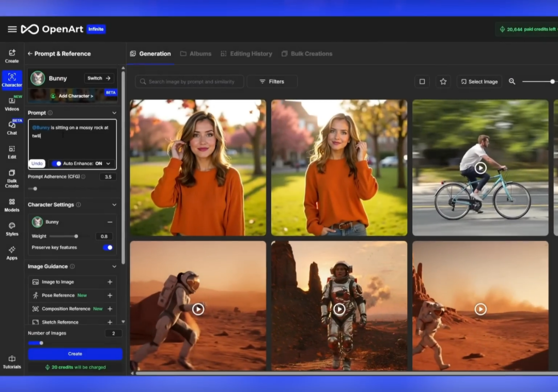This screenshot has width=558, height=392.
Task: Collapse the Prompt section chevron
Action: pos(114,113)
